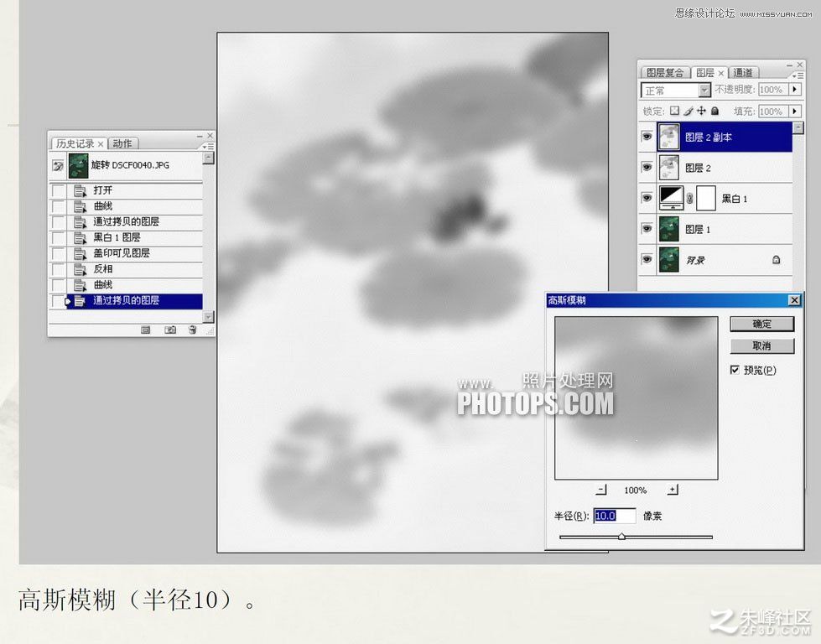The width and height of the screenshot is (821, 644).
Task: Click the link icon on 黑白 1 layer
Action: pyautogui.click(x=689, y=199)
